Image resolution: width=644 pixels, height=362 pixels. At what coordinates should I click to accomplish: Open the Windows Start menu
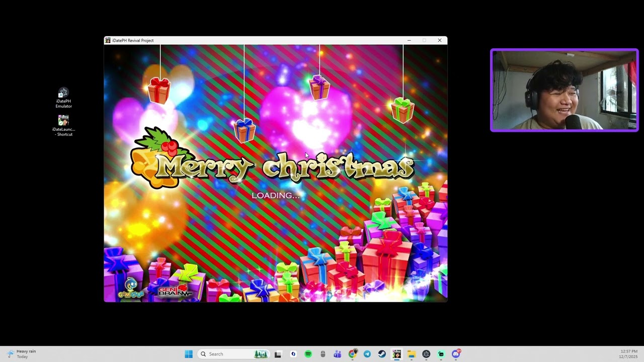[189, 354]
